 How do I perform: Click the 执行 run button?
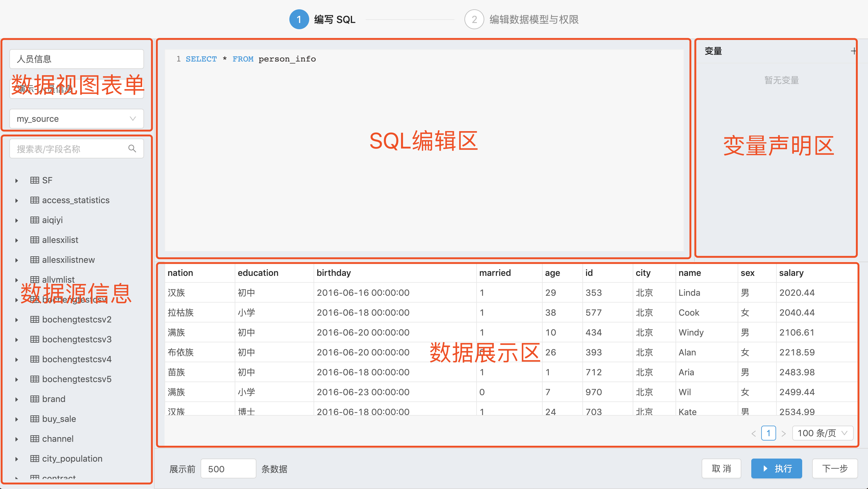click(776, 468)
